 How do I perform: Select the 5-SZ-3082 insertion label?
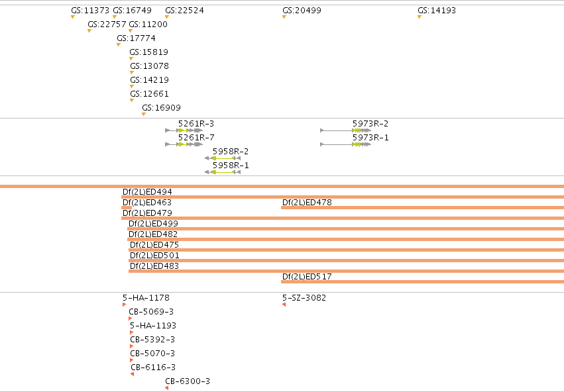click(304, 298)
